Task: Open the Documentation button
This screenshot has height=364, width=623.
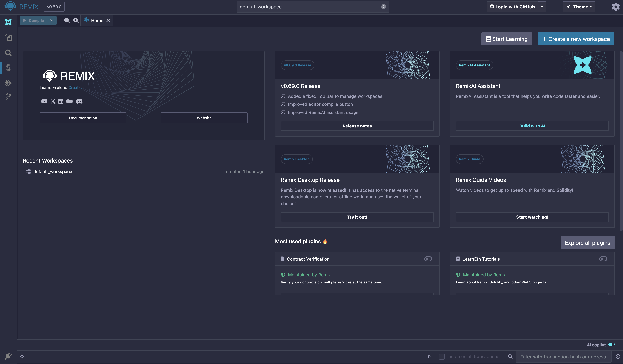Action: (83, 118)
